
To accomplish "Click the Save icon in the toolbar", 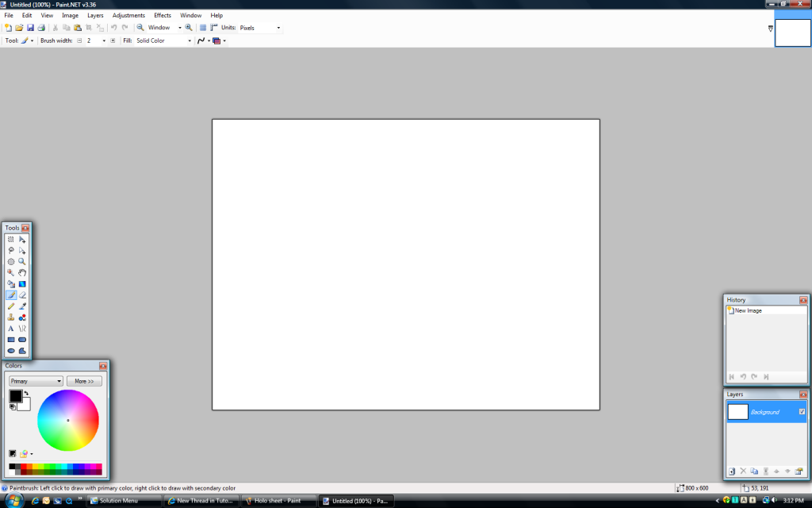I will pos(30,28).
